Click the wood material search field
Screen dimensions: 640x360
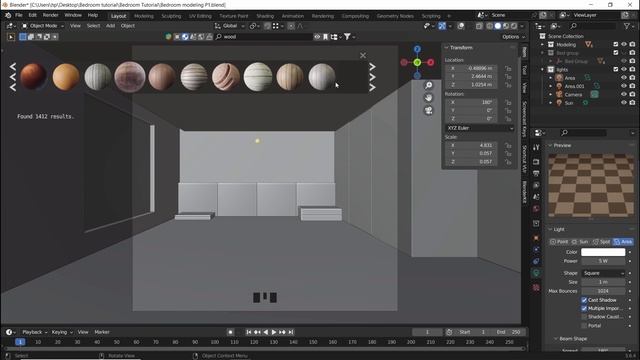[264, 37]
